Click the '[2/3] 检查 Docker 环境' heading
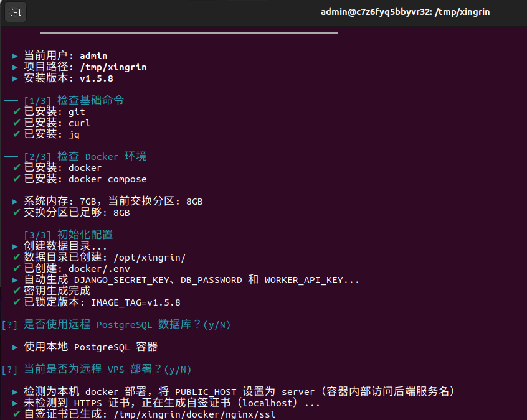The height and width of the screenshot is (420, 527). [x=75, y=156]
